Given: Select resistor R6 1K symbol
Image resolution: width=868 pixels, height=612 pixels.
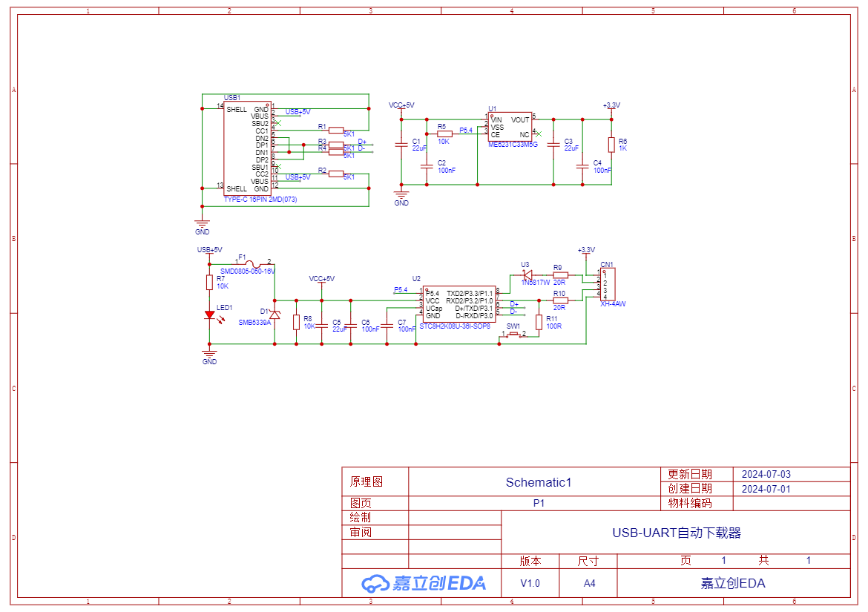Looking at the screenshot, I should (612, 145).
